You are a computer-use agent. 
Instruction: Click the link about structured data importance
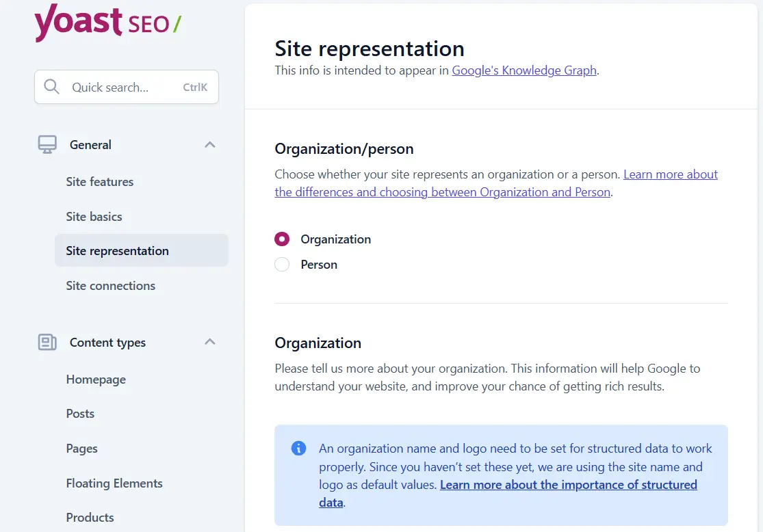(x=568, y=484)
